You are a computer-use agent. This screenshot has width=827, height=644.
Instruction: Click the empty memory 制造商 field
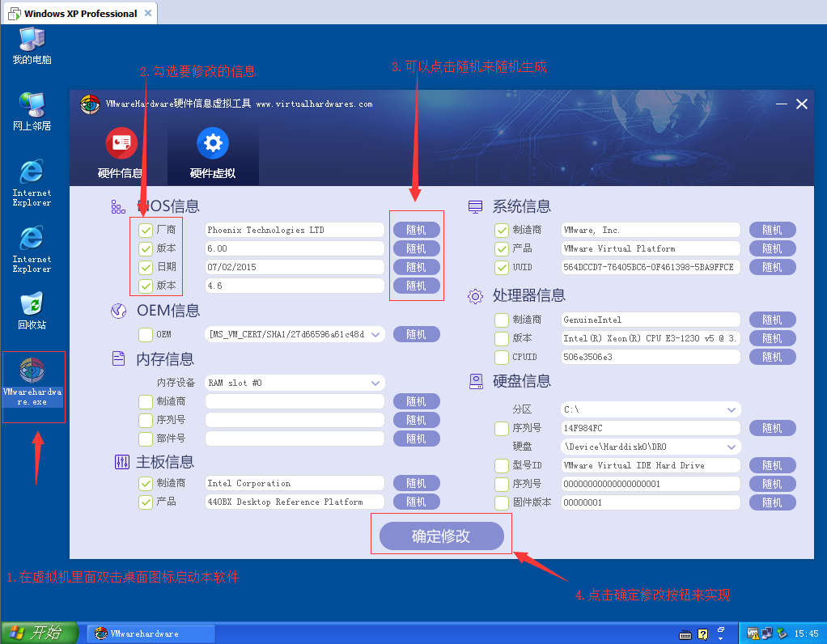tap(295, 401)
